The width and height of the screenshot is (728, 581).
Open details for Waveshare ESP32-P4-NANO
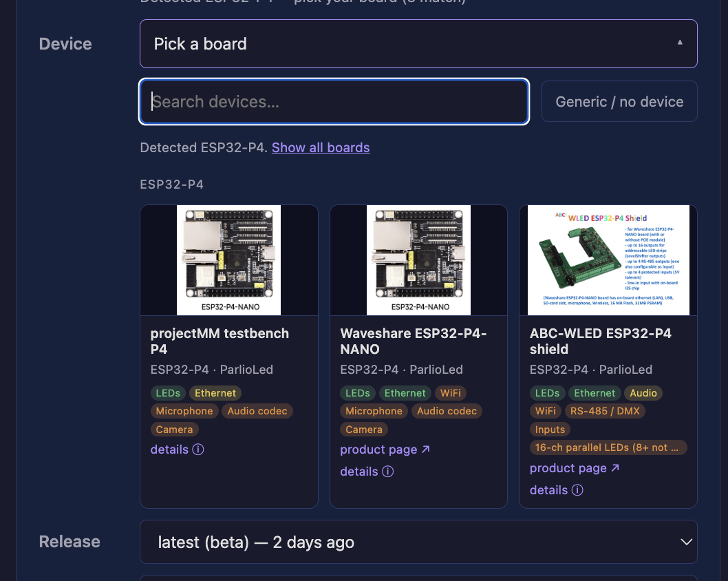pos(367,472)
